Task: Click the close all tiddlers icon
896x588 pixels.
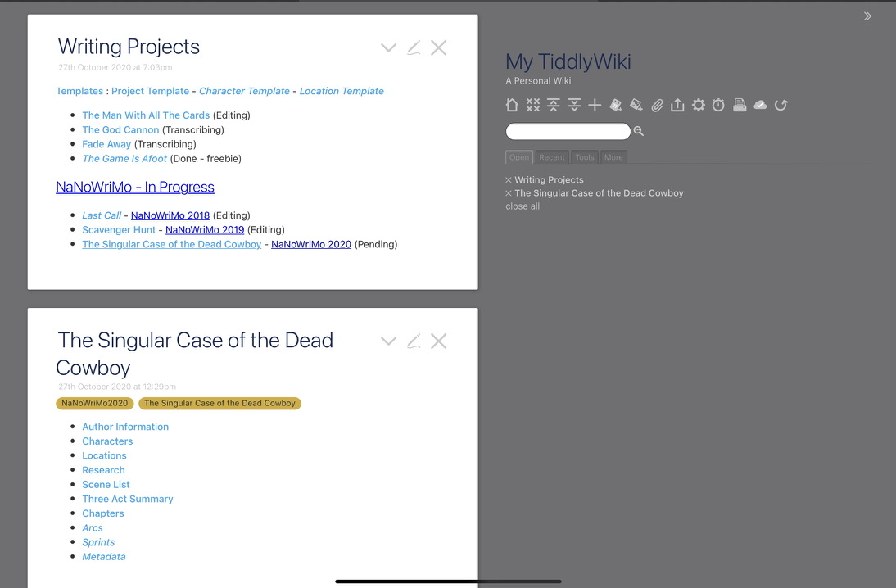Action: pos(533,105)
